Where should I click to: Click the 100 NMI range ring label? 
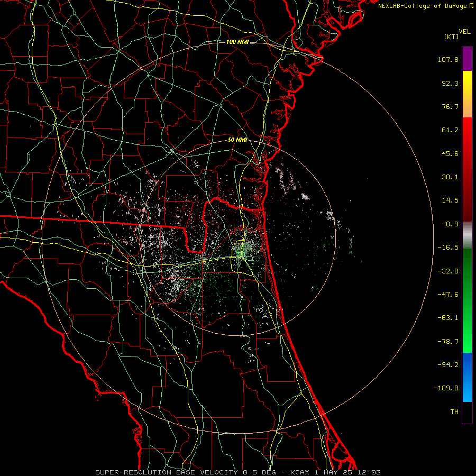[x=237, y=42]
